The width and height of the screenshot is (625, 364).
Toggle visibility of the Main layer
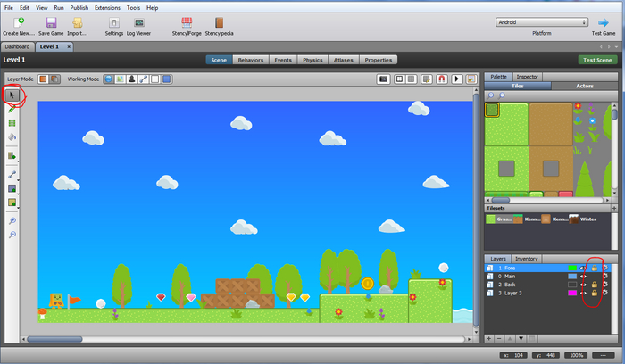coord(582,276)
